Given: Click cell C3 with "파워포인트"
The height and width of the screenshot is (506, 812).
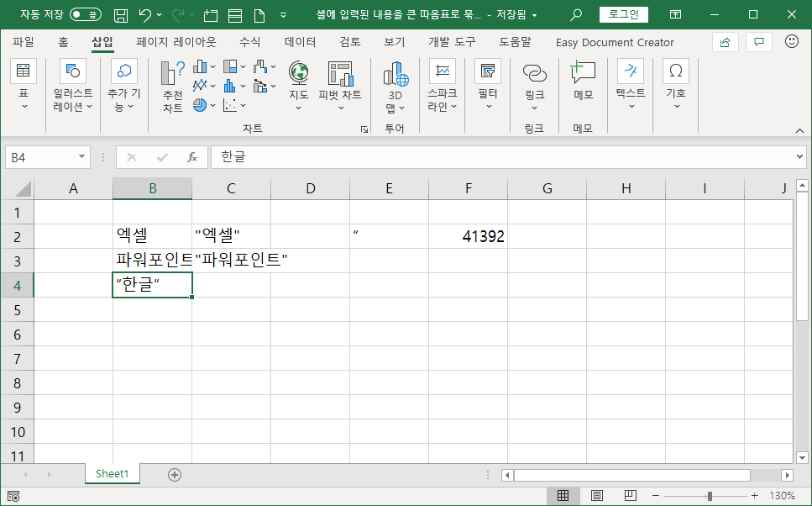Looking at the screenshot, I should coord(232,261).
